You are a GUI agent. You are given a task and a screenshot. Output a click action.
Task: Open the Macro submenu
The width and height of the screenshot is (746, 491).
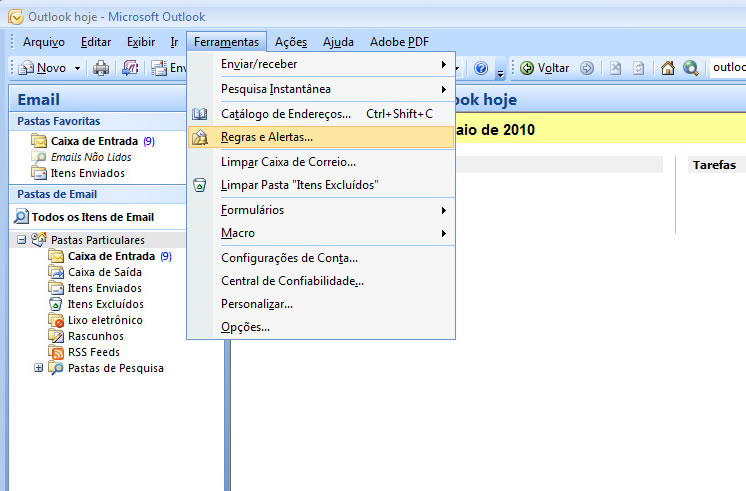click(322, 233)
